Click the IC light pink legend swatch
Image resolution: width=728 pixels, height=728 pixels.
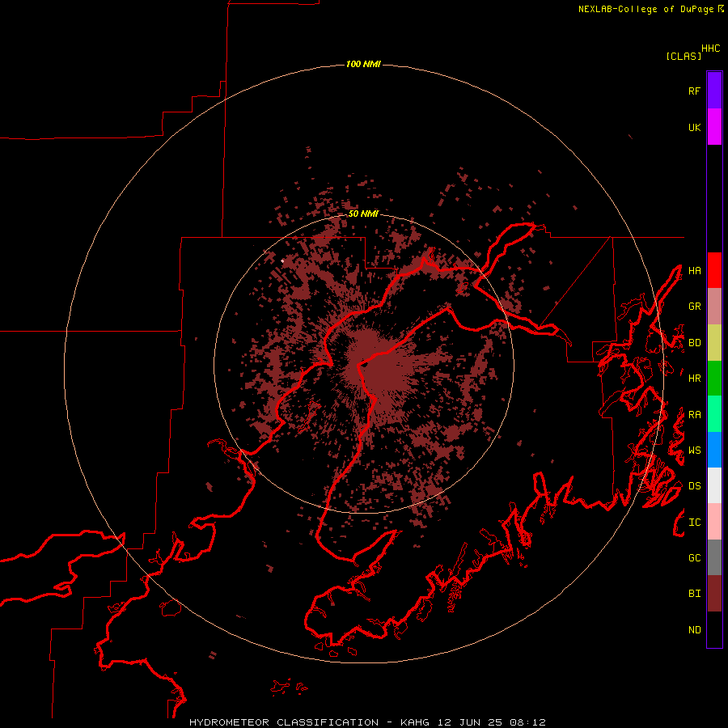(x=714, y=522)
